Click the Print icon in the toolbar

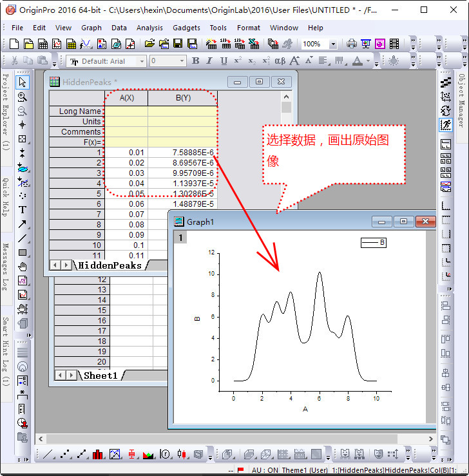tap(352, 44)
